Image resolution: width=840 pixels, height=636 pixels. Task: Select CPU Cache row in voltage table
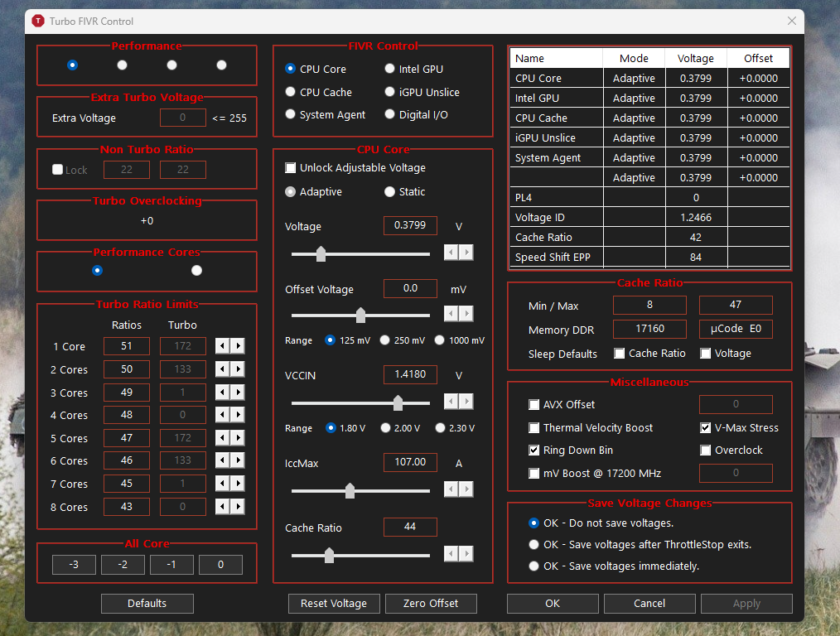tap(649, 118)
